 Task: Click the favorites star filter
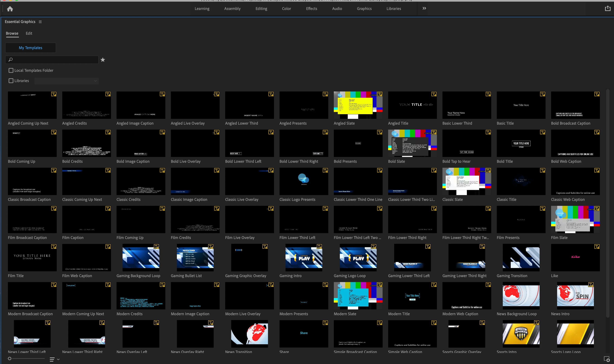click(103, 60)
